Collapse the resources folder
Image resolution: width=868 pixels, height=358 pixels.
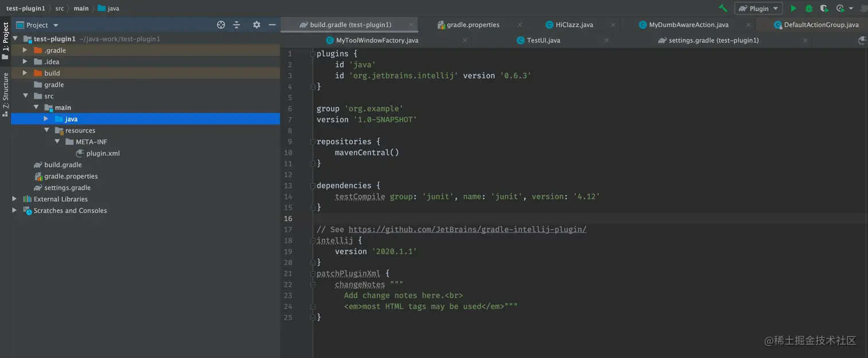(46, 130)
